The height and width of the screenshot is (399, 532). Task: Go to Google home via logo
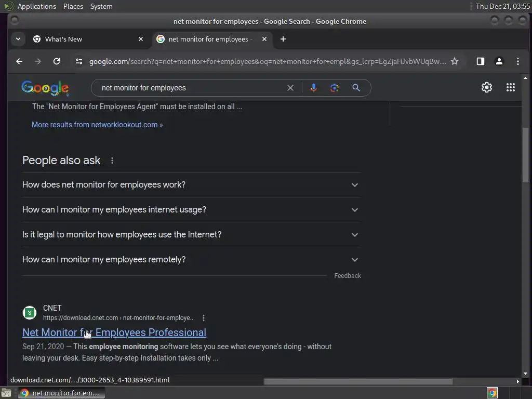coord(45,88)
